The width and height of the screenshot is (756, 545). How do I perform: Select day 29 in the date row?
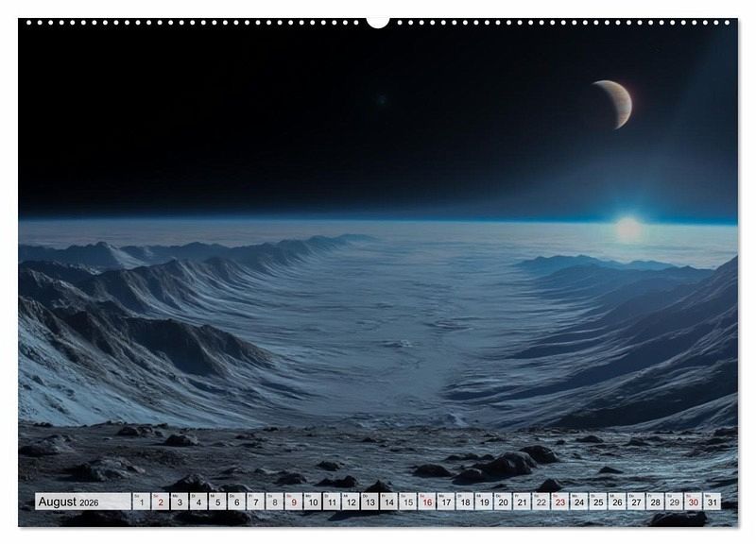click(x=675, y=502)
